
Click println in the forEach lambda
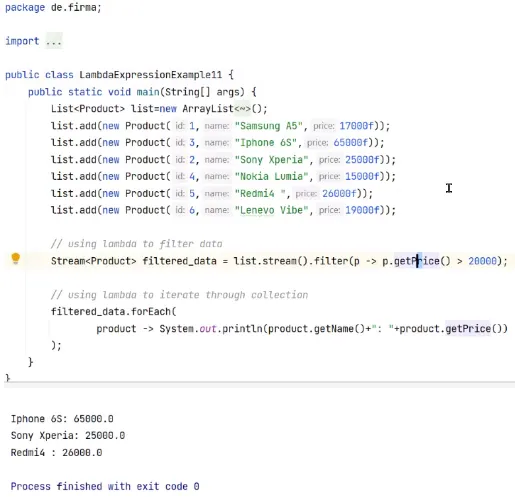tap(242, 329)
